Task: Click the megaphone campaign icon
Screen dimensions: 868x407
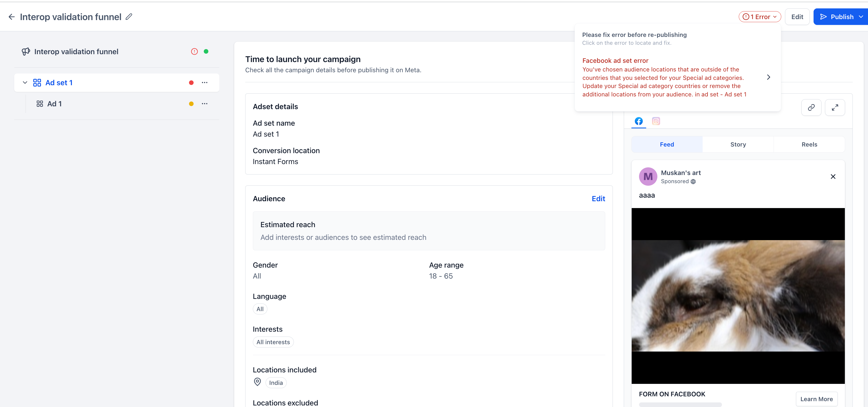Action: (26, 52)
